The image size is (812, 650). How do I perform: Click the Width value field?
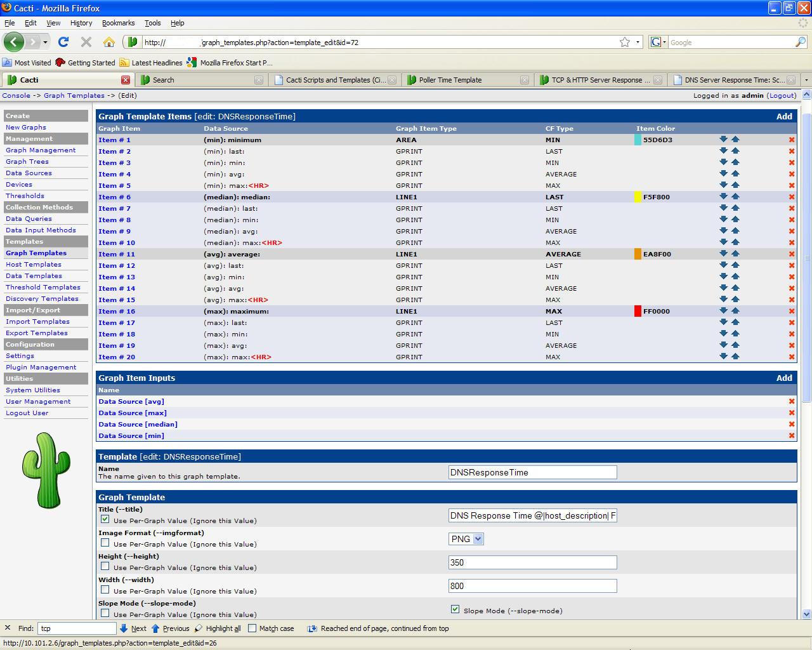pos(532,586)
